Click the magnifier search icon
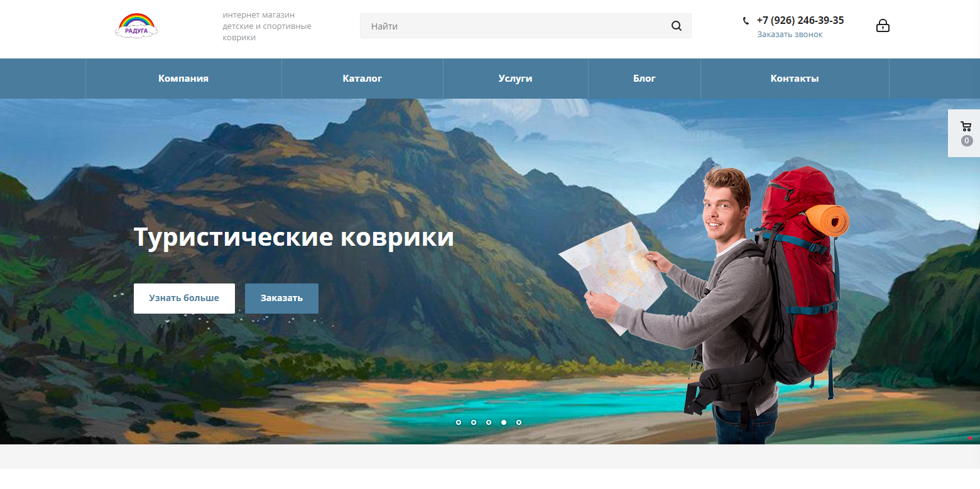 point(676,26)
